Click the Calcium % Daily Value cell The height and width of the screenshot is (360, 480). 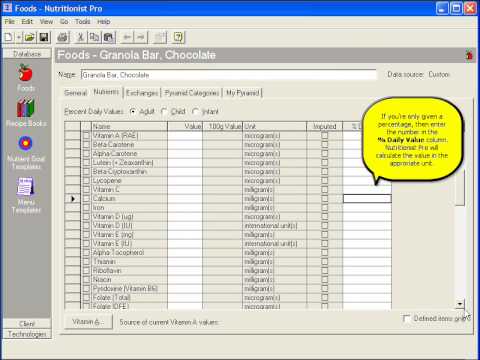click(367, 199)
